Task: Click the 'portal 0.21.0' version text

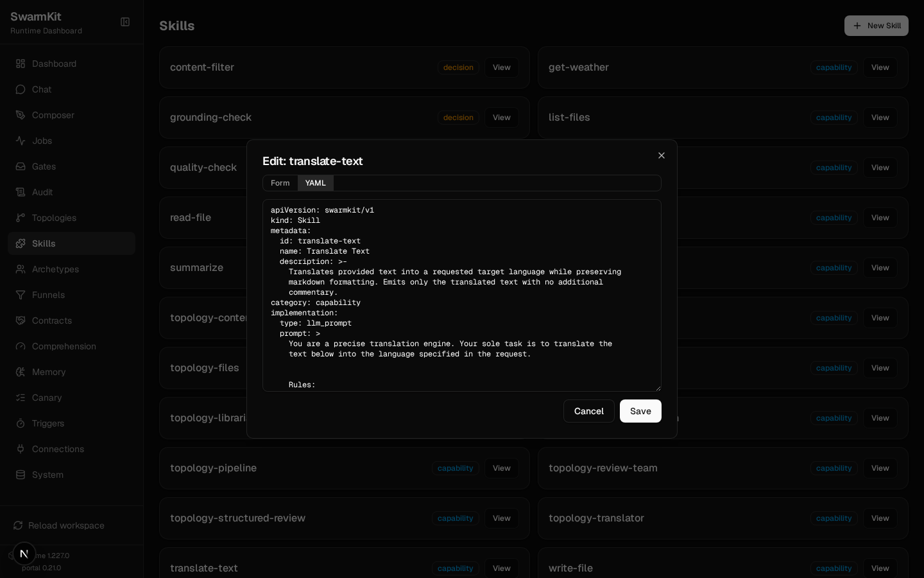Action: pyautogui.click(x=41, y=568)
